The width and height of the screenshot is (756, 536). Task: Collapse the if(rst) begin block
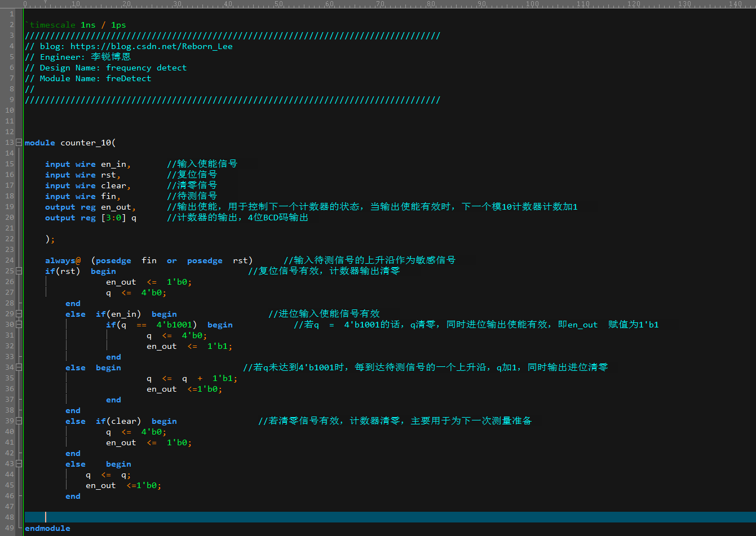pos(19,271)
